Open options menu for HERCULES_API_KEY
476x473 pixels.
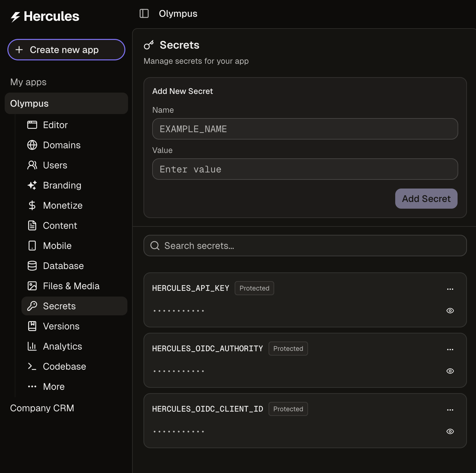pos(450,289)
